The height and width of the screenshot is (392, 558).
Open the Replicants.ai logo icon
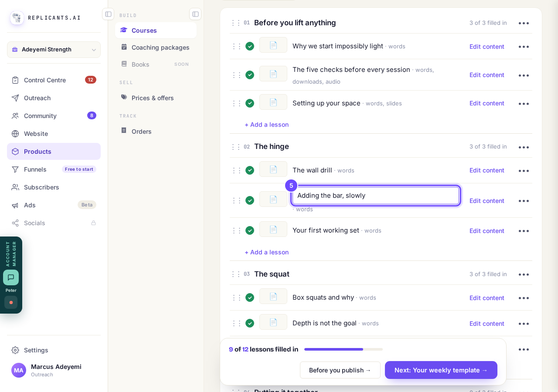17,18
